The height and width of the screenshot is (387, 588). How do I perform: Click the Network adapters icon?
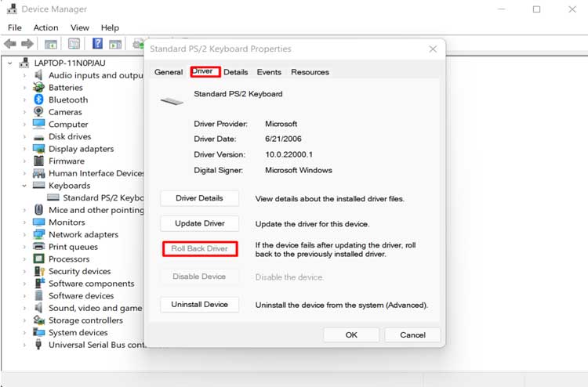tap(38, 234)
